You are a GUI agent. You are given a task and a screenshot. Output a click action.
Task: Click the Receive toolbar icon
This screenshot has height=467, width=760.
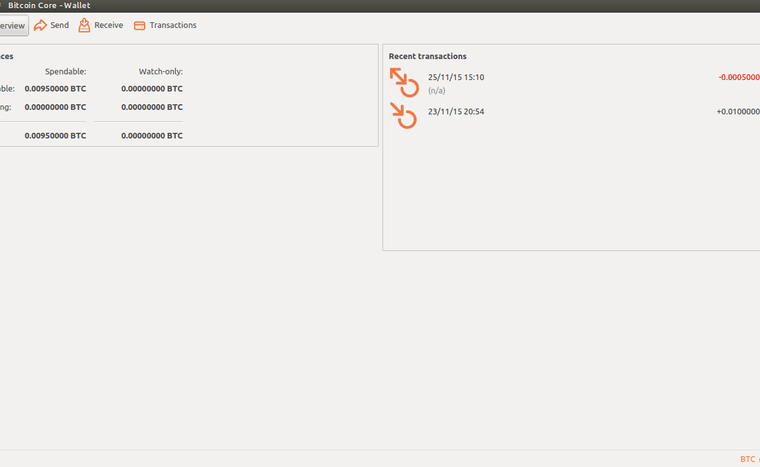pos(85,25)
